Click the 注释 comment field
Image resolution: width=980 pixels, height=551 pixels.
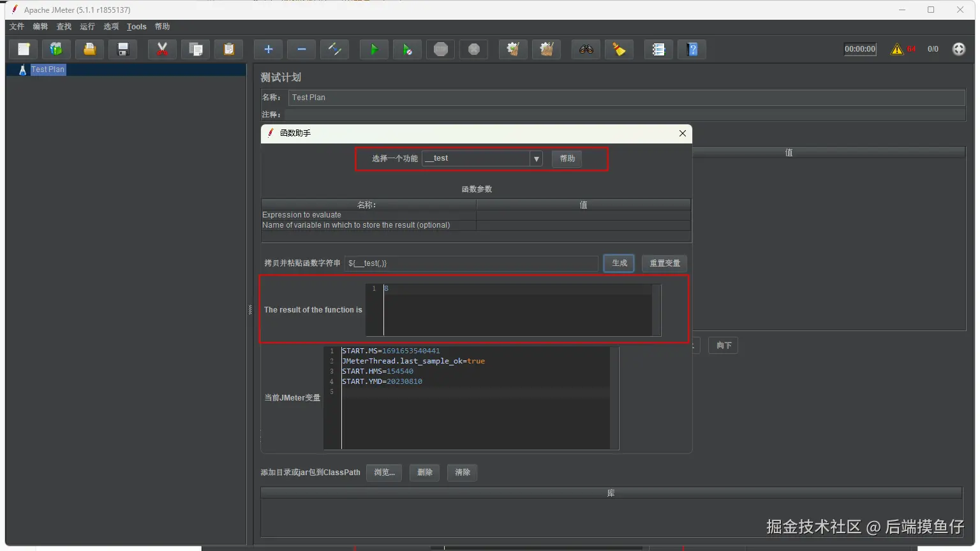[x=625, y=115]
